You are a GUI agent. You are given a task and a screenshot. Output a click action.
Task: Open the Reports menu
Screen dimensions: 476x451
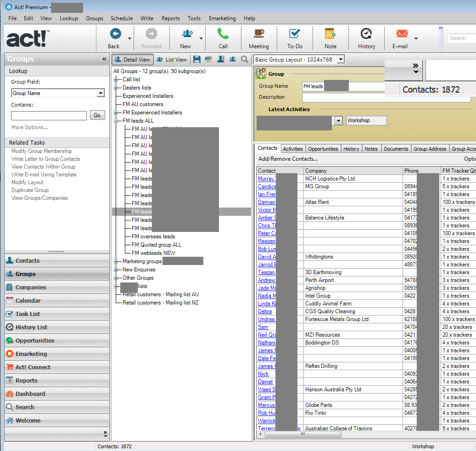click(x=170, y=18)
